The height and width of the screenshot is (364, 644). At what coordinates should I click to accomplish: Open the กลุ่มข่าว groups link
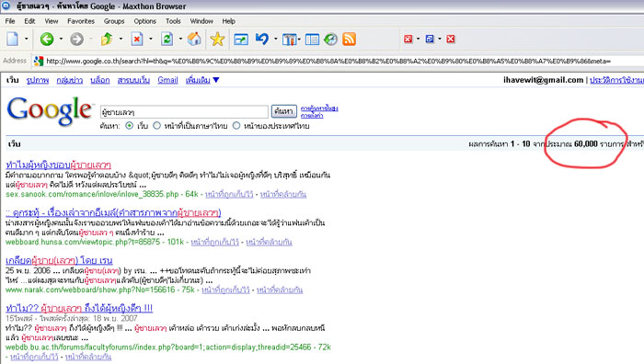tap(69, 80)
